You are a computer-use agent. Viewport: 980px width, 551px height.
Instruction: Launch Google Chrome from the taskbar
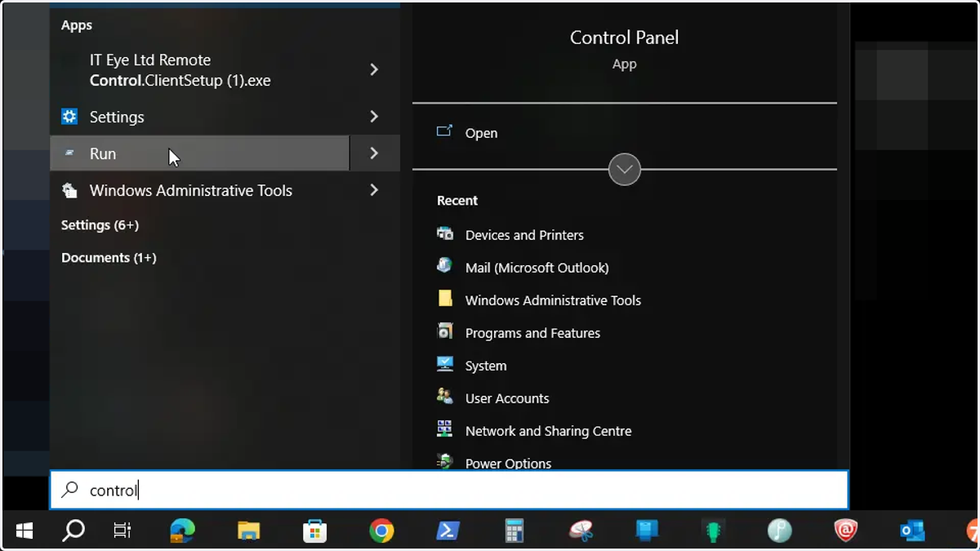tap(381, 531)
